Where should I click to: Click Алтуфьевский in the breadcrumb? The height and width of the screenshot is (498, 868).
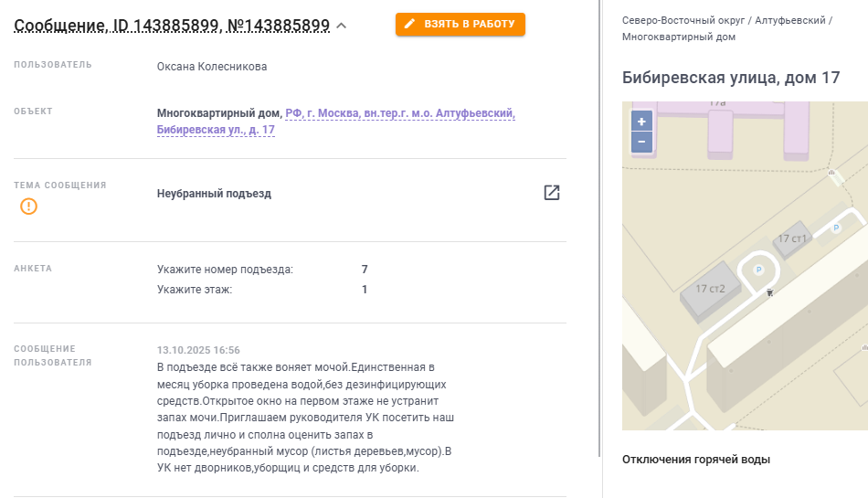[790, 19]
